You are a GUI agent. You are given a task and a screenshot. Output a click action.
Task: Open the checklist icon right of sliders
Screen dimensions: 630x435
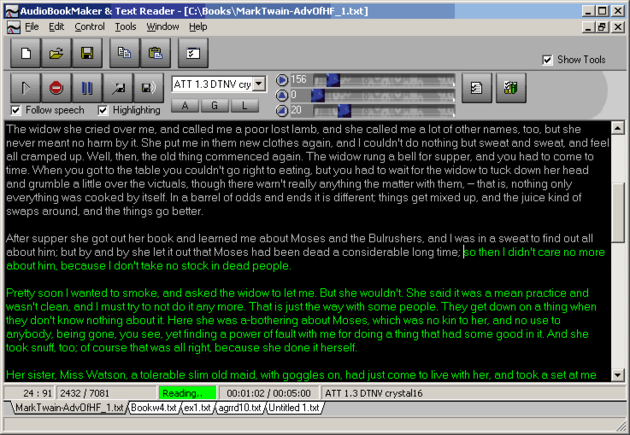pos(477,88)
